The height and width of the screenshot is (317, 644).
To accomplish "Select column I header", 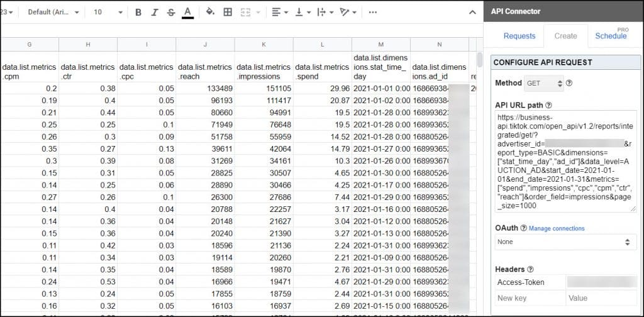I will [x=147, y=45].
